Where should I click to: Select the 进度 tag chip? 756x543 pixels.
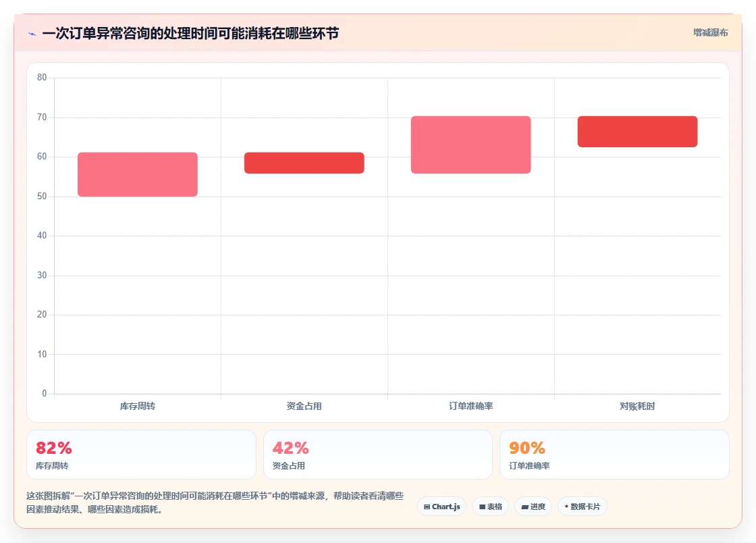click(533, 507)
